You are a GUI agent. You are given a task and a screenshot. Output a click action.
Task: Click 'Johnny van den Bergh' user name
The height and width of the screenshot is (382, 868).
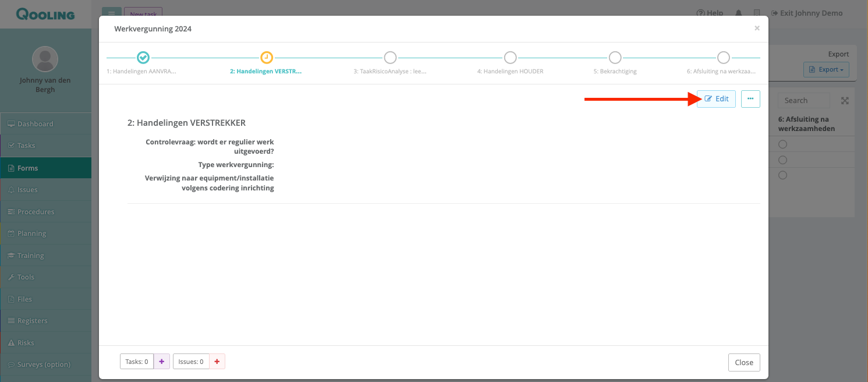click(45, 84)
